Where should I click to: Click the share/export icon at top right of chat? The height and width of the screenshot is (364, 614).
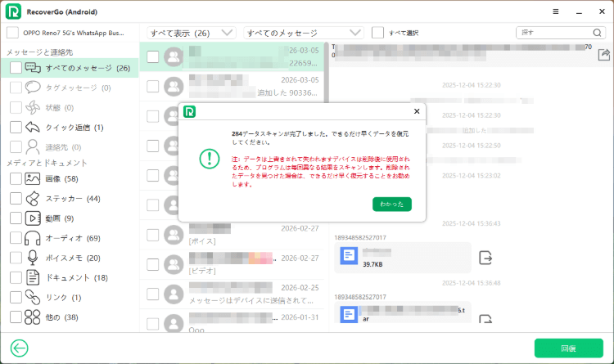[x=604, y=55]
